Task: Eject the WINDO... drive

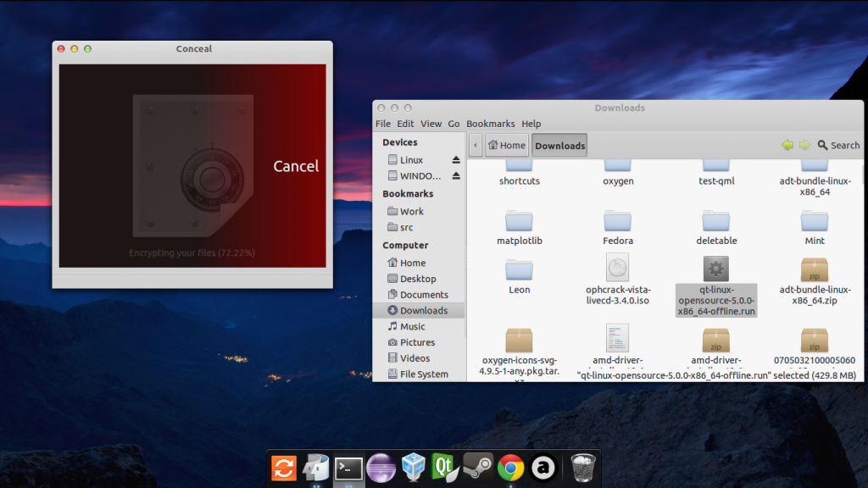Action: (x=455, y=176)
